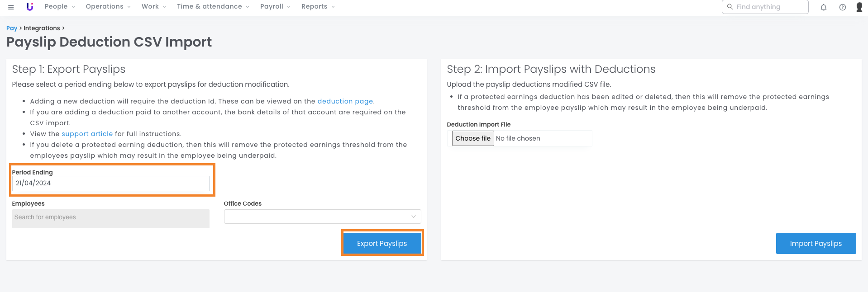Click the purple U home logo

[x=30, y=7]
